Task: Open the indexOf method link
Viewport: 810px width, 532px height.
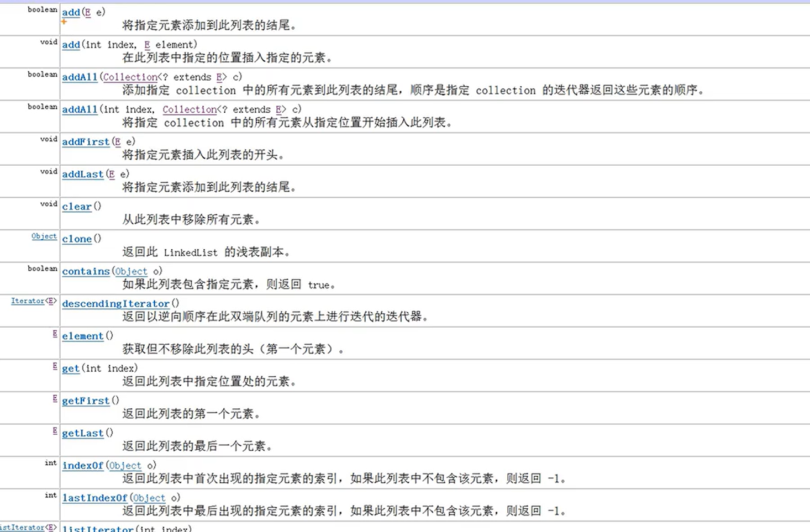Action: (x=83, y=465)
